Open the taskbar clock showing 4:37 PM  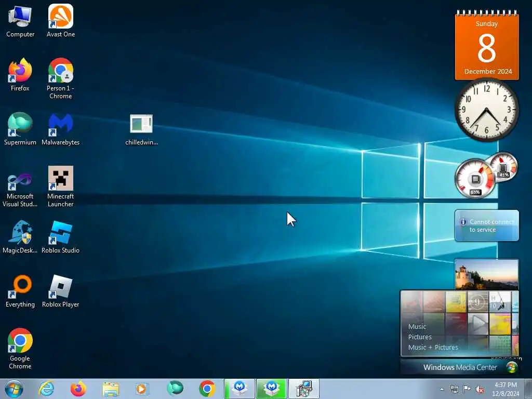[506, 389]
